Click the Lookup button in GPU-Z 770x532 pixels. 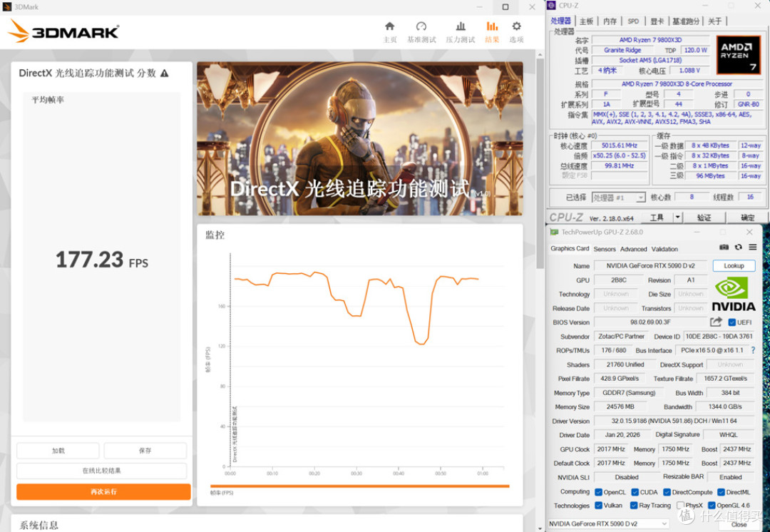click(x=734, y=266)
